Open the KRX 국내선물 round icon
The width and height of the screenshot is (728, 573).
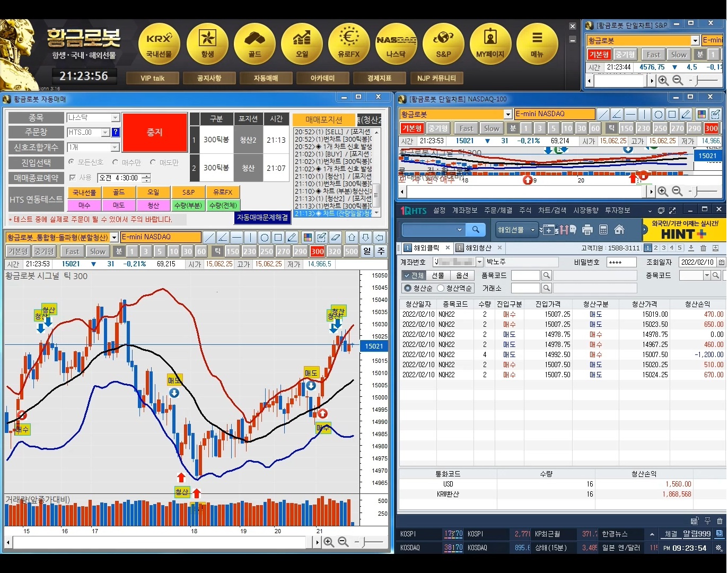[159, 44]
